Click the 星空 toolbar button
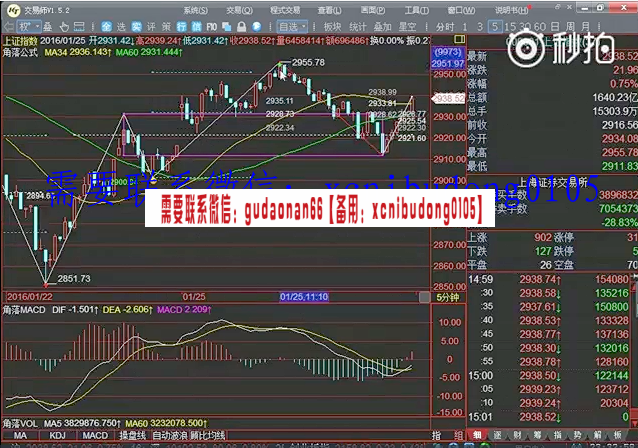 pyautogui.click(x=407, y=27)
